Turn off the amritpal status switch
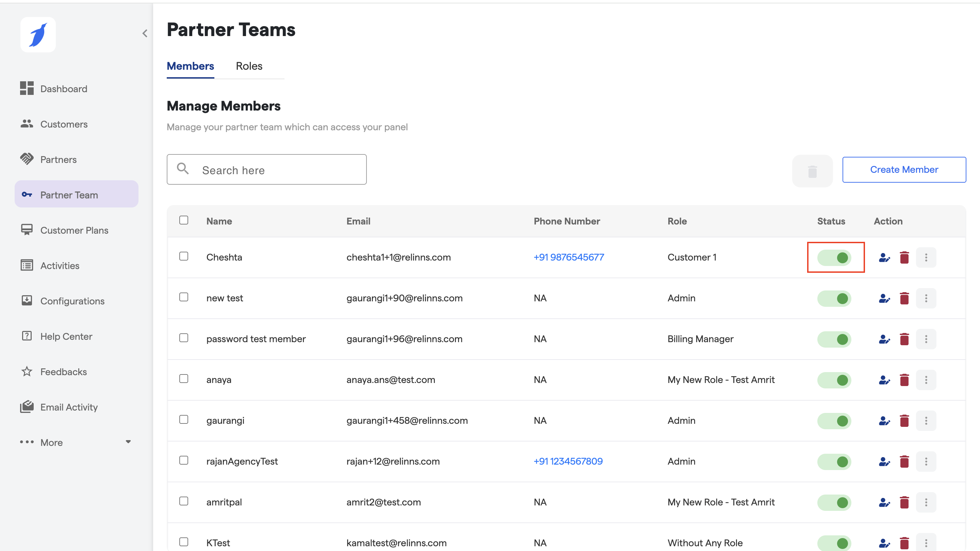This screenshot has width=980, height=551. tap(834, 502)
